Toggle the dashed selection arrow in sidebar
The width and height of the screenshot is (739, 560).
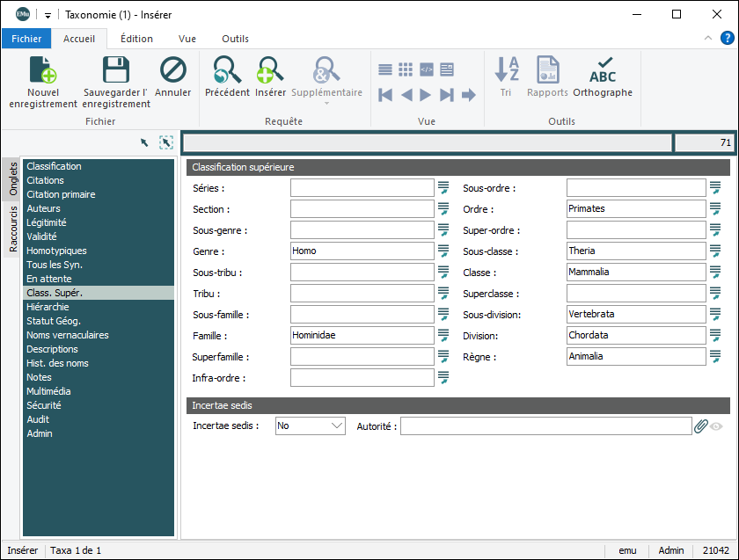tap(166, 142)
